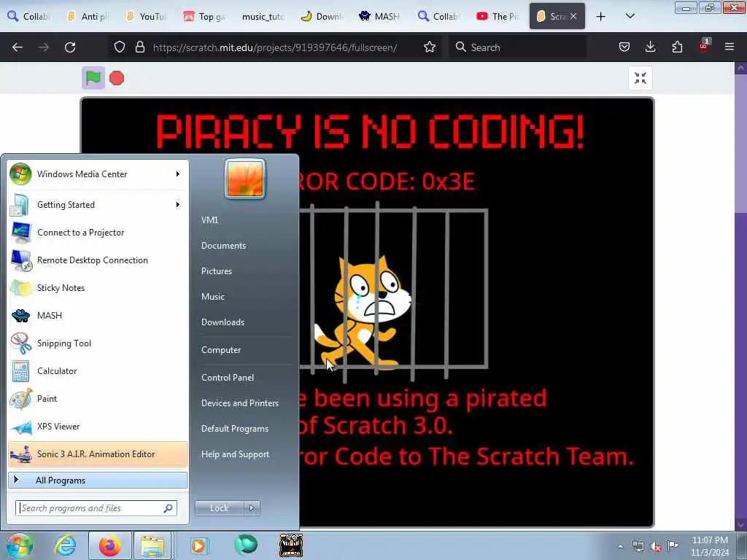Launch Remote Desktop Connection
This screenshot has width=747, height=560.
(x=98, y=260)
